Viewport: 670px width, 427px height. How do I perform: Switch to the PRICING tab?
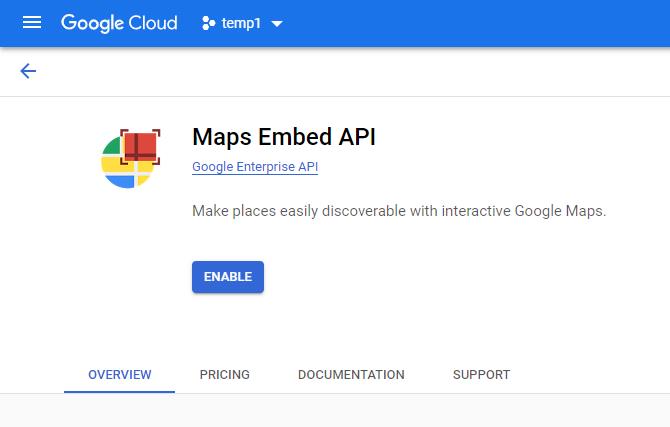click(225, 375)
